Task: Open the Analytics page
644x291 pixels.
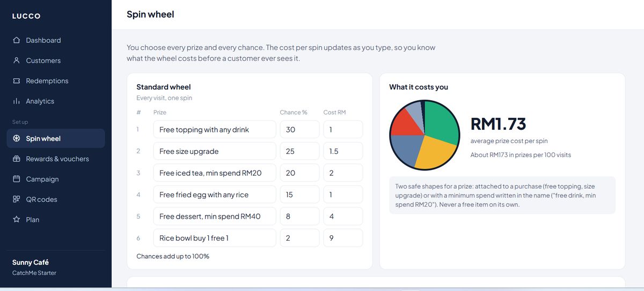Action: [56, 101]
